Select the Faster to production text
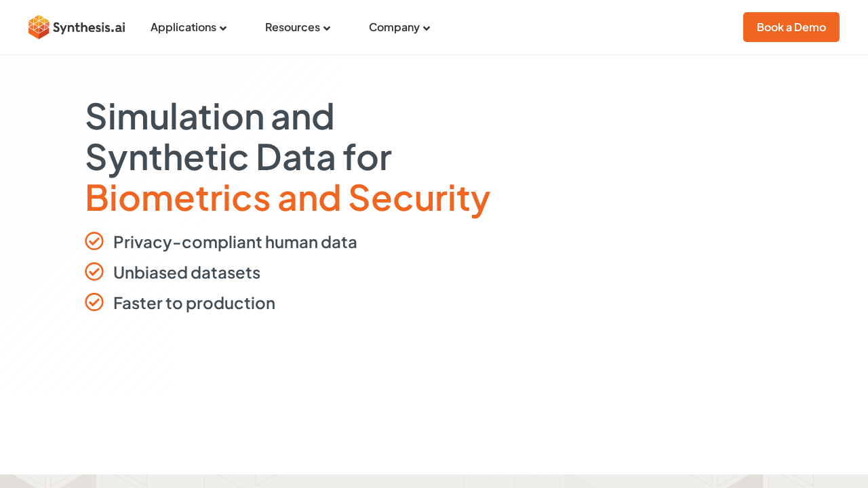Image resolution: width=868 pixels, height=488 pixels. pyautogui.click(x=194, y=303)
